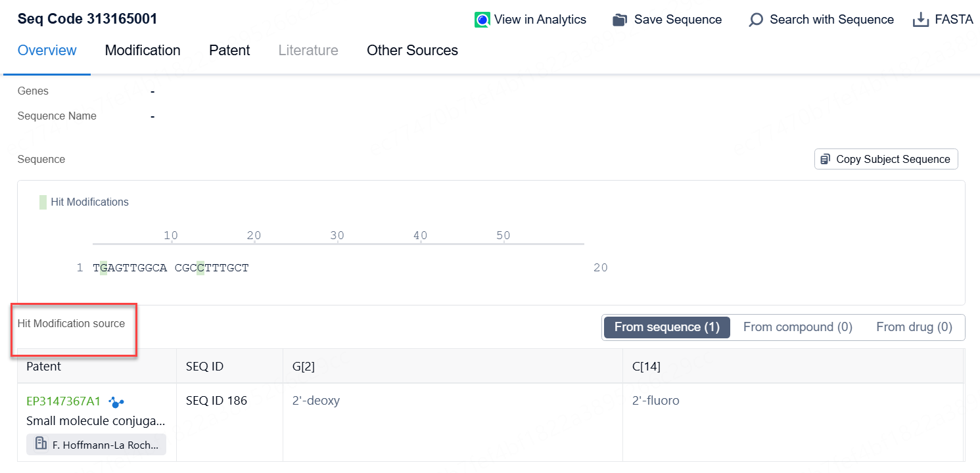Click highlighted G at sequence position 2
This screenshot has width=980, height=473.
tap(103, 268)
